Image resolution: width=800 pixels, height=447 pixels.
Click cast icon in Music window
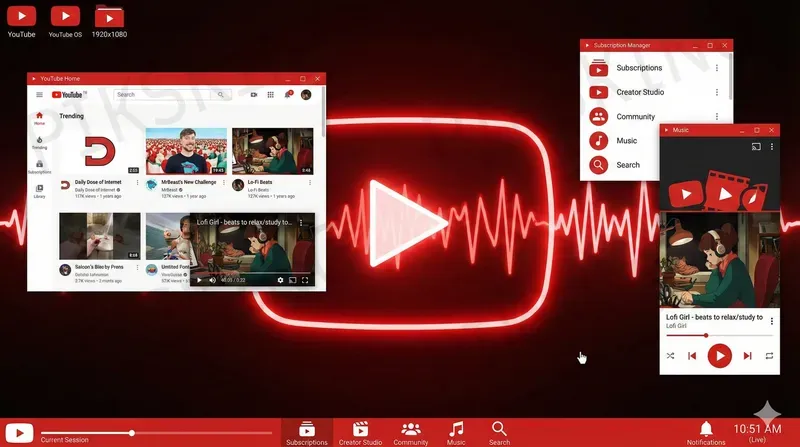756,147
